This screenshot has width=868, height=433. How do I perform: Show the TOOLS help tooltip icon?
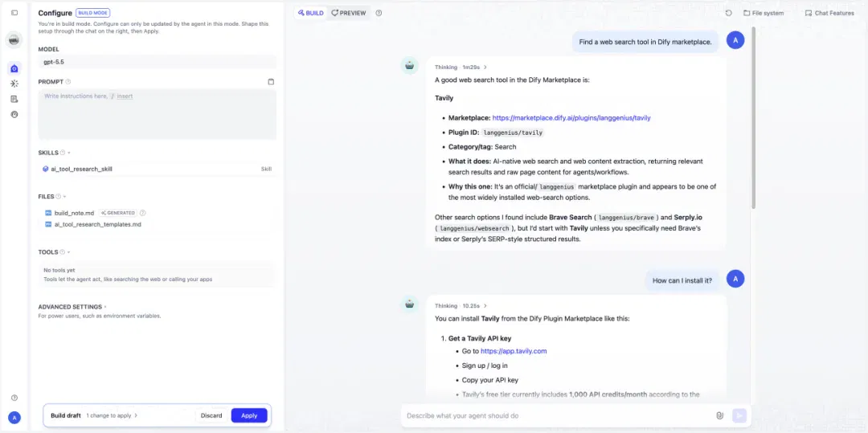(62, 252)
